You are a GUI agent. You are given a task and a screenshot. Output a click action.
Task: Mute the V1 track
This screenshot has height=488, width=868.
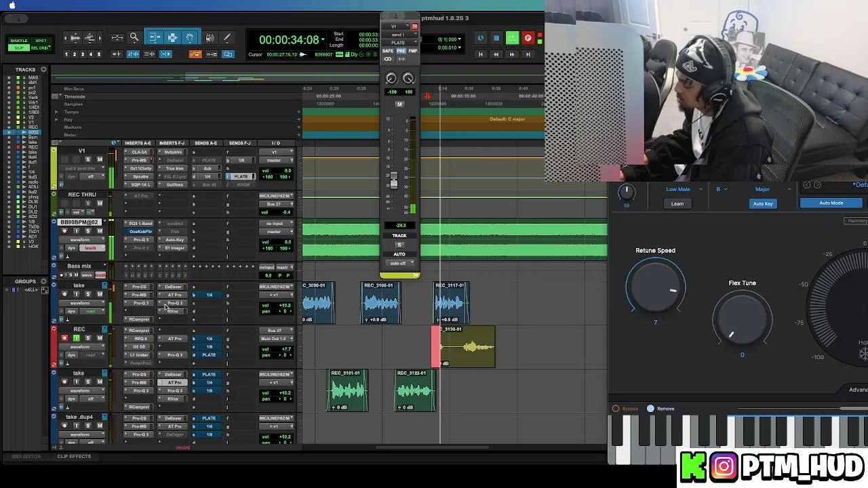[x=100, y=160]
